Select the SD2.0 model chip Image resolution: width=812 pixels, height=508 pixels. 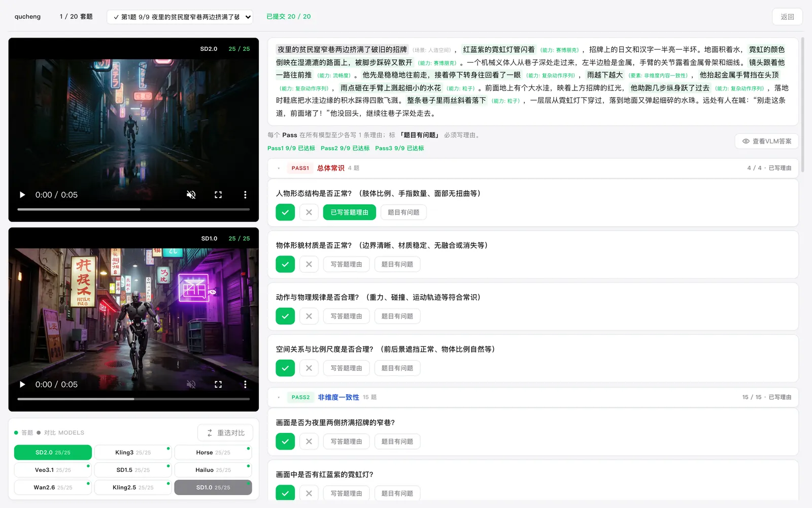[x=53, y=452]
